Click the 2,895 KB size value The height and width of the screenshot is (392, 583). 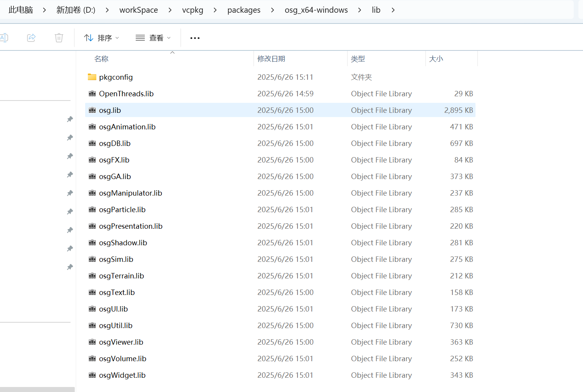pyautogui.click(x=459, y=110)
